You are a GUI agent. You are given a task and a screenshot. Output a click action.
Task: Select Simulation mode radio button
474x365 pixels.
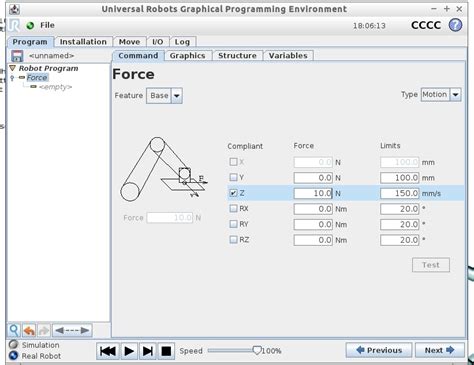point(13,345)
